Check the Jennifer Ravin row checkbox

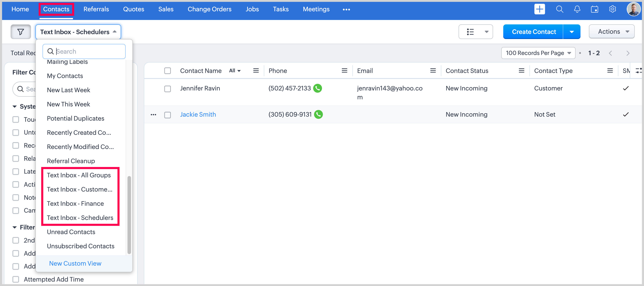pyautogui.click(x=167, y=89)
